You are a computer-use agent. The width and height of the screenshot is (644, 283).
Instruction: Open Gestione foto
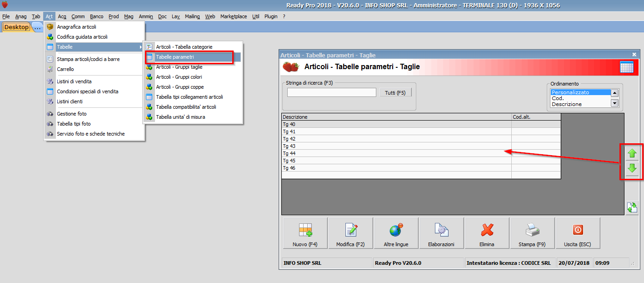click(95, 114)
